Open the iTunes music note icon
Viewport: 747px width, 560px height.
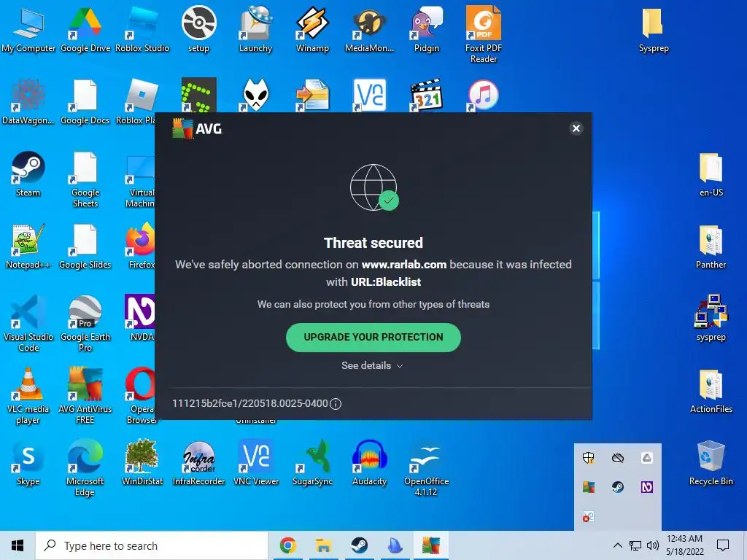483,95
